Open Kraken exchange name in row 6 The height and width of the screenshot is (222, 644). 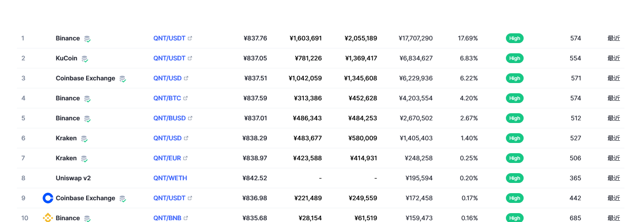tap(66, 138)
